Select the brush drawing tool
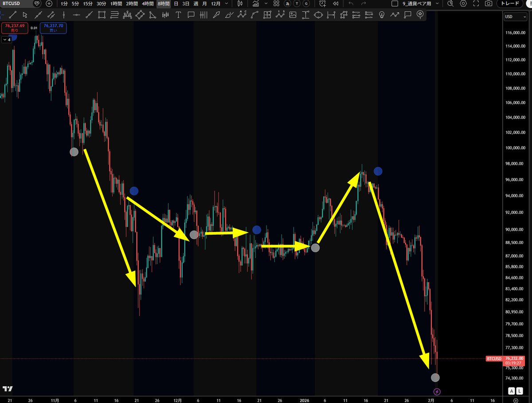 229,15
